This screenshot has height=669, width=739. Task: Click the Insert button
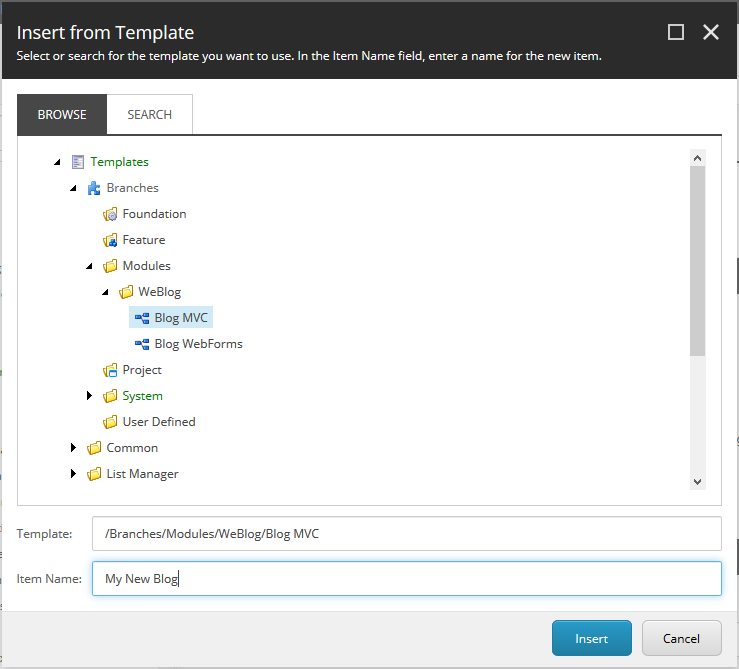pyautogui.click(x=591, y=638)
